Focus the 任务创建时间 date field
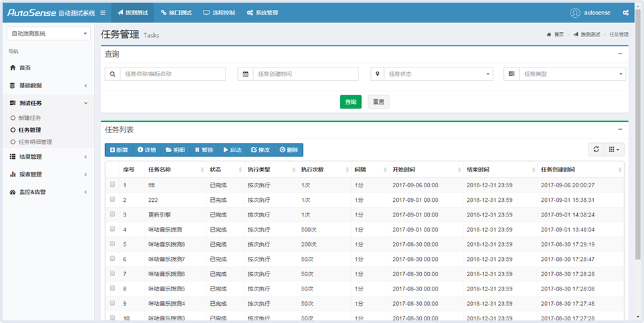The width and height of the screenshot is (644, 323). click(305, 74)
